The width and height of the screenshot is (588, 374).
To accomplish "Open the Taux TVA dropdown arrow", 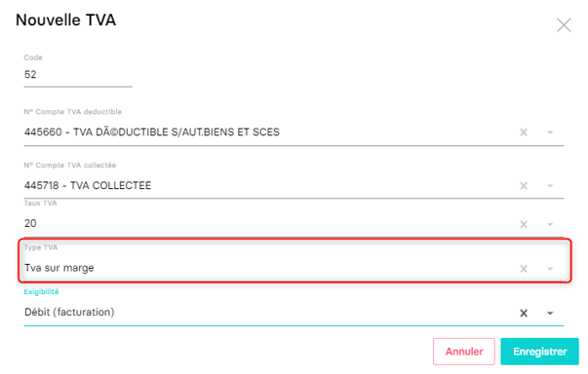I will coord(550,224).
